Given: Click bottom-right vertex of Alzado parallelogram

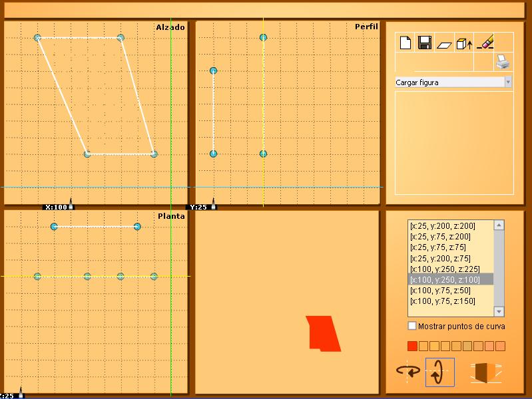Looking at the screenshot, I should click(154, 154).
